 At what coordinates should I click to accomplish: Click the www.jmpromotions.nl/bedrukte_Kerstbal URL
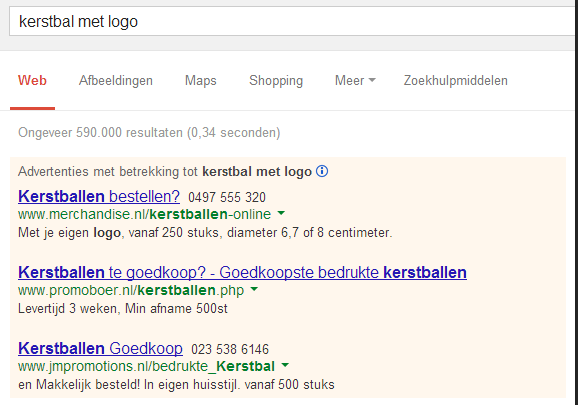pos(146,366)
